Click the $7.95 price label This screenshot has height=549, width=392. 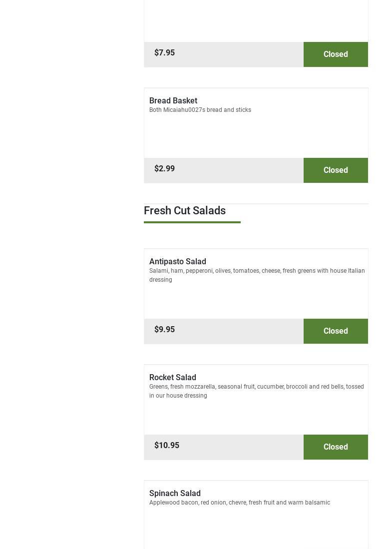[164, 53]
